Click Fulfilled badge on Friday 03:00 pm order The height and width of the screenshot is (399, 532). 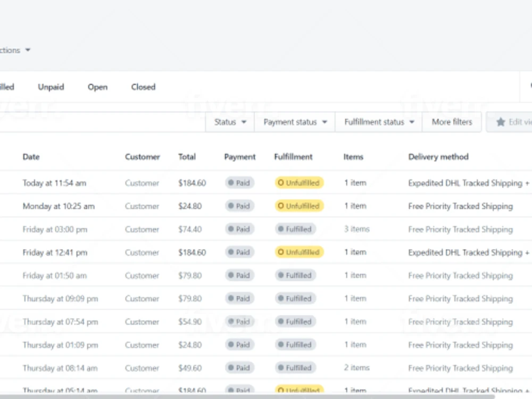click(x=295, y=229)
